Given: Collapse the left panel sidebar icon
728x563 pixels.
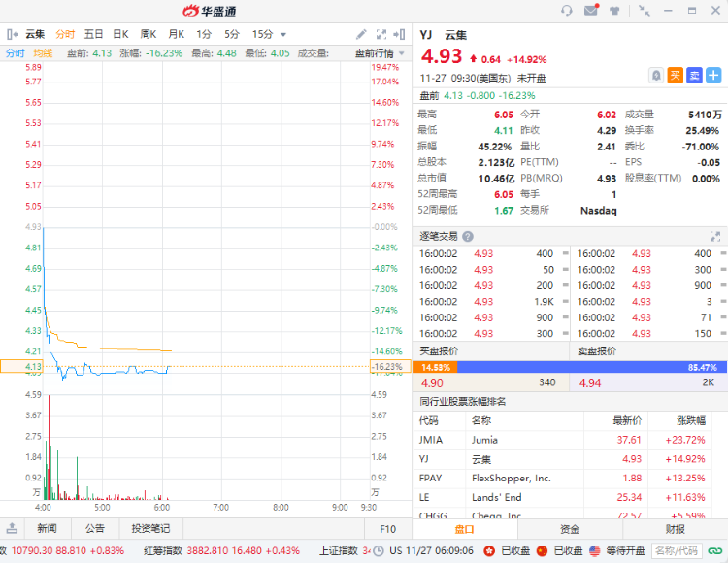Looking at the screenshot, I should point(12,34).
